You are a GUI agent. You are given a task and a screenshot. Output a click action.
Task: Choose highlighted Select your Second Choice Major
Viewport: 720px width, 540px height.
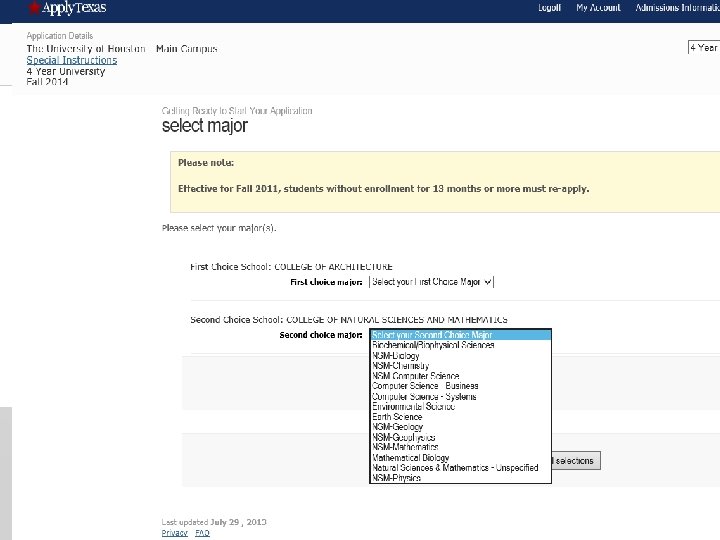point(461,335)
